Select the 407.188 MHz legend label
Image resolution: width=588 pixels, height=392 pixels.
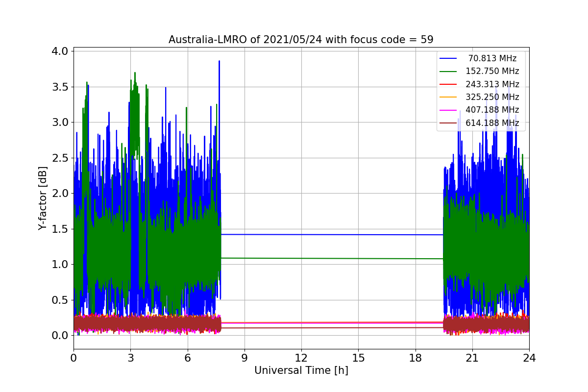[x=492, y=110]
